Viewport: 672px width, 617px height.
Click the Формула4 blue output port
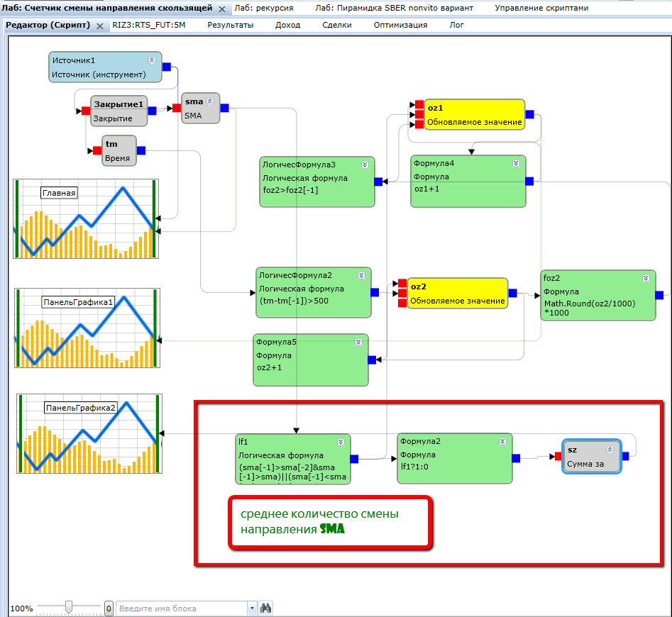529,182
